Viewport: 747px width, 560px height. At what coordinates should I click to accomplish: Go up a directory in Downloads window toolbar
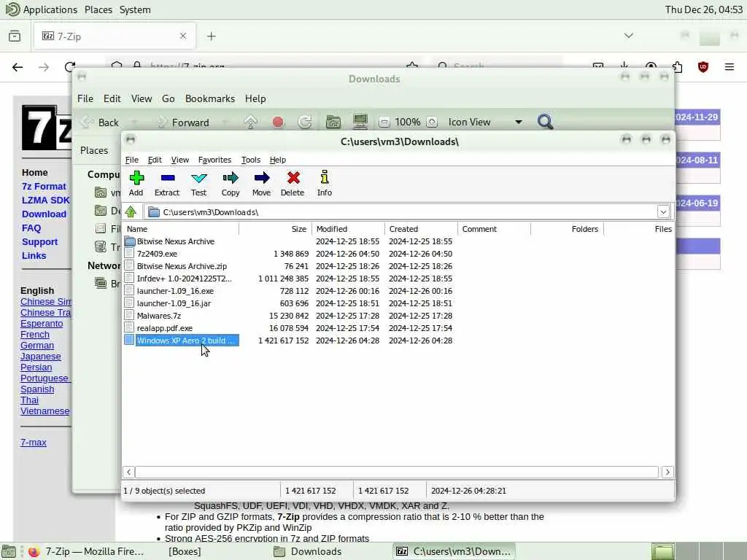click(251, 122)
